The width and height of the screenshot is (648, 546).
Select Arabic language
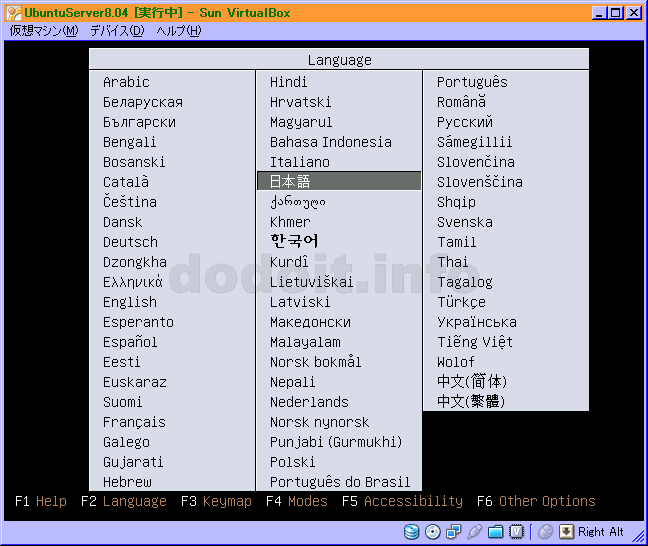point(126,82)
